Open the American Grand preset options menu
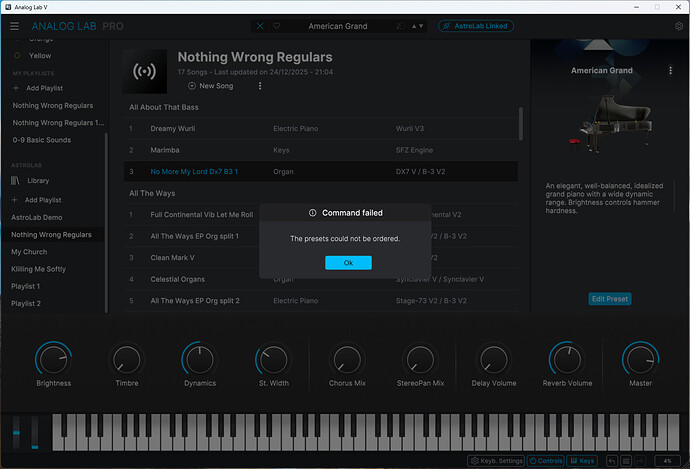Screen dimensions: 690x469 (670, 71)
